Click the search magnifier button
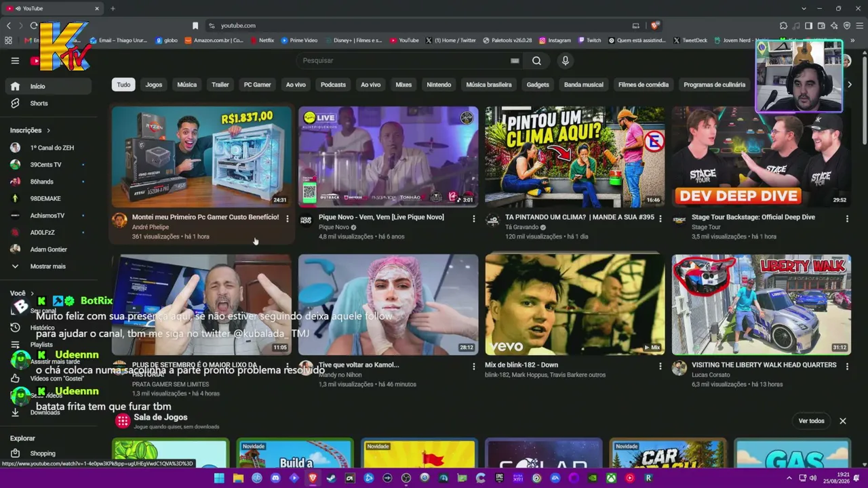This screenshot has height=488, width=868. point(536,60)
